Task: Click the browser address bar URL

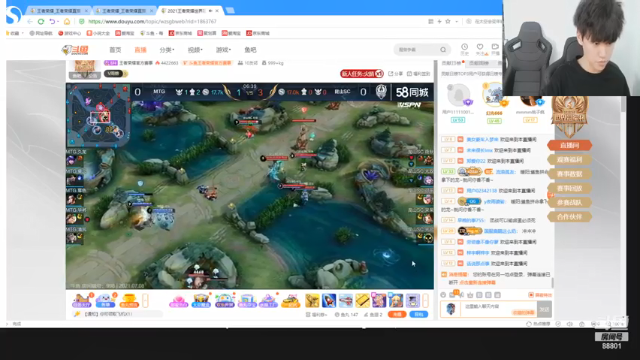Action: (x=152, y=21)
